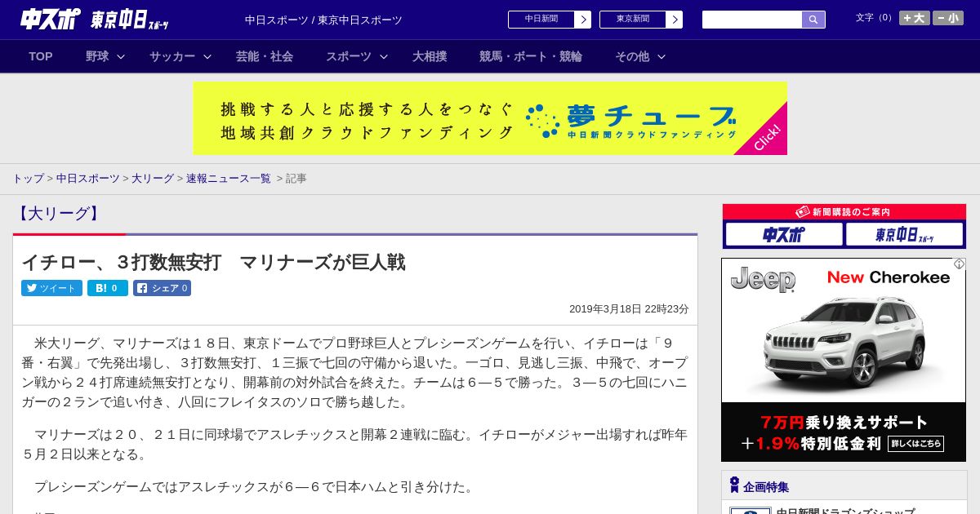Open 中スポ subscription button in sidebar

click(784, 235)
